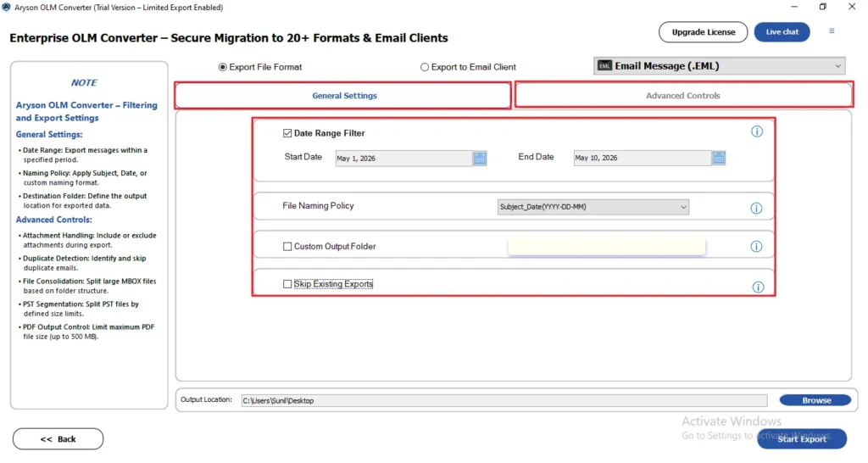Close the Aryson OLM Converter window
Image resolution: width=868 pixels, height=463 pixels.
coord(852,7)
